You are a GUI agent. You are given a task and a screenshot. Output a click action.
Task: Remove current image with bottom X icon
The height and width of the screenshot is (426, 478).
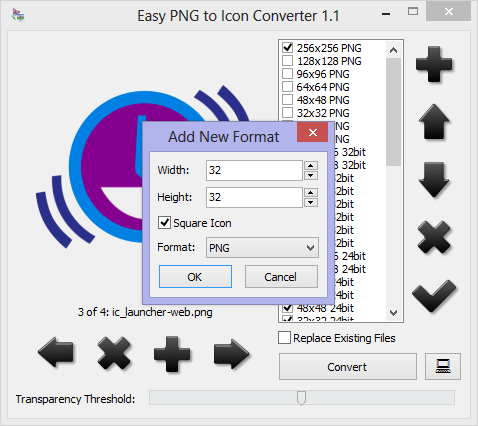[x=114, y=353]
